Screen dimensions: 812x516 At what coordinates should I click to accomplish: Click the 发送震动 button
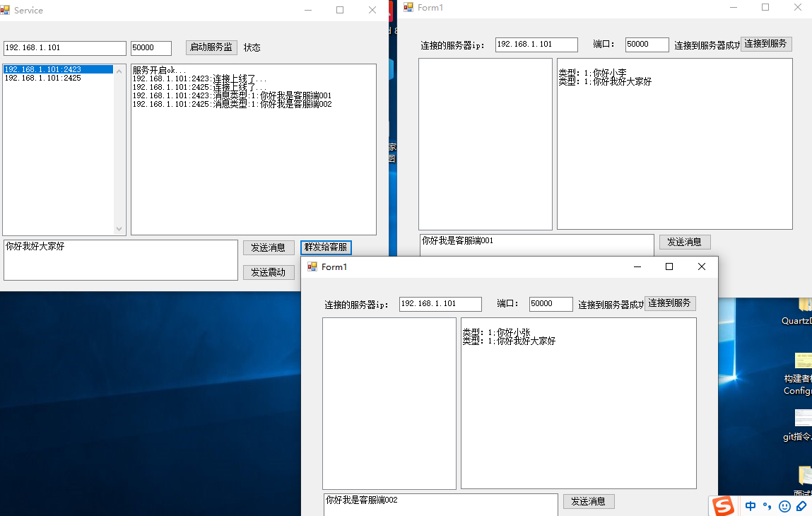tap(269, 273)
